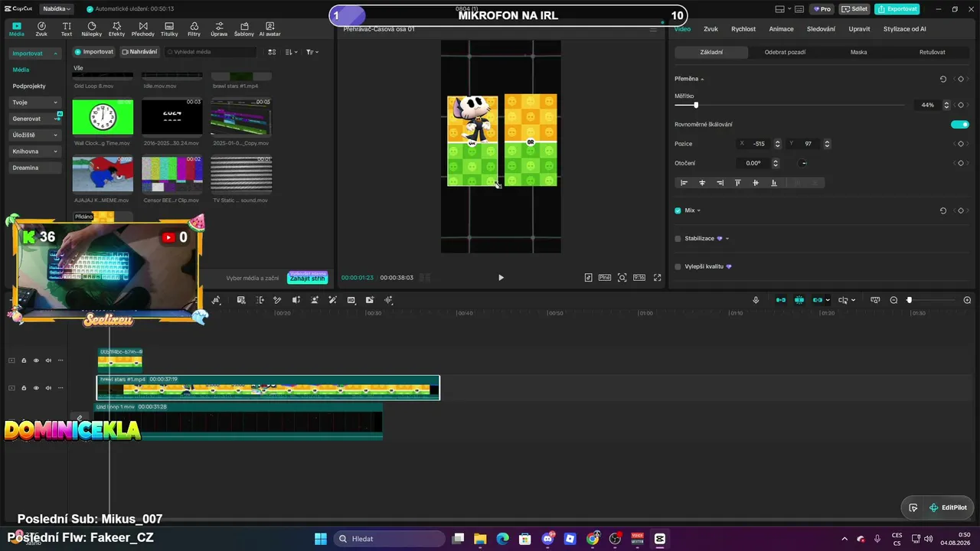The width and height of the screenshot is (980, 551).
Task: Mute the brawl stars #1.mp4 track
Action: point(48,388)
